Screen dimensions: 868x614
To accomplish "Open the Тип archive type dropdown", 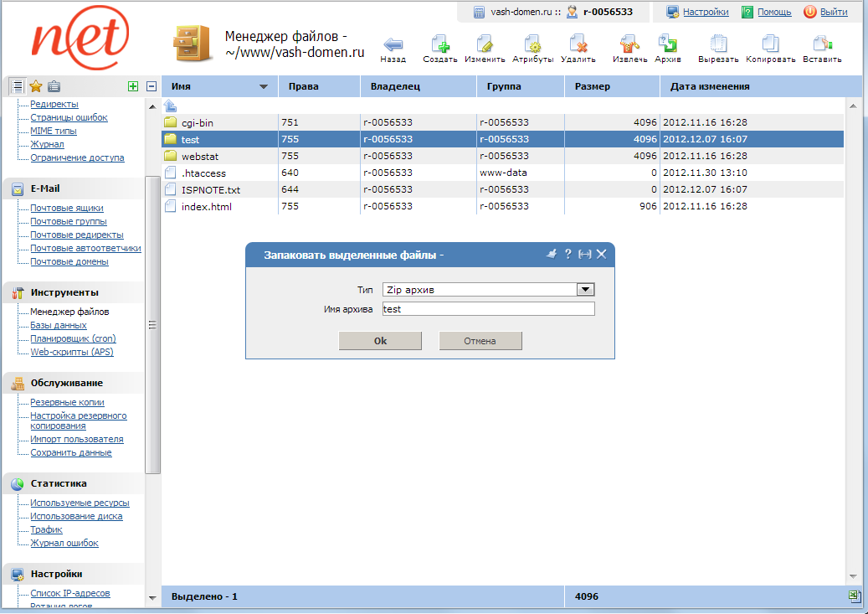I will [x=585, y=289].
